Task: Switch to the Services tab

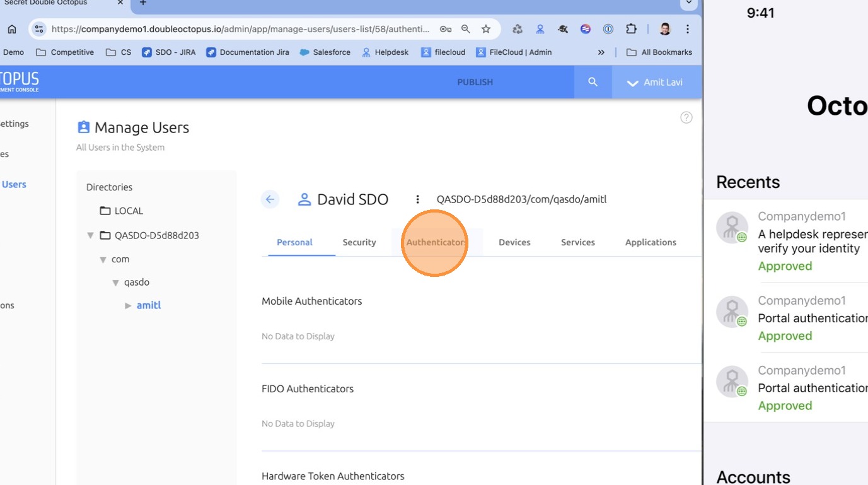Action: tap(578, 242)
